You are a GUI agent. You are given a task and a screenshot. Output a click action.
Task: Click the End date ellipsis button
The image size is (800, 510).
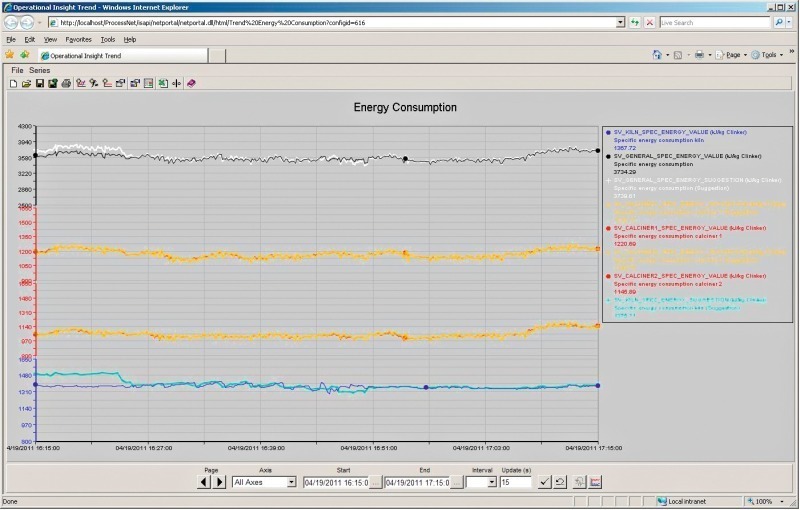point(457,482)
